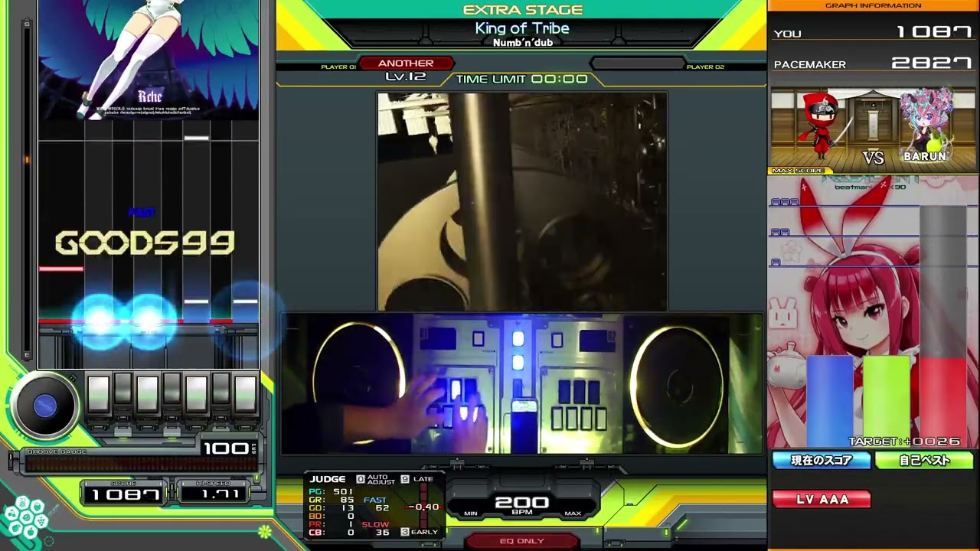980x551 pixels.
Task: Click the artist name Numb'n'dub
Action: pyautogui.click(x=523, y=43)
